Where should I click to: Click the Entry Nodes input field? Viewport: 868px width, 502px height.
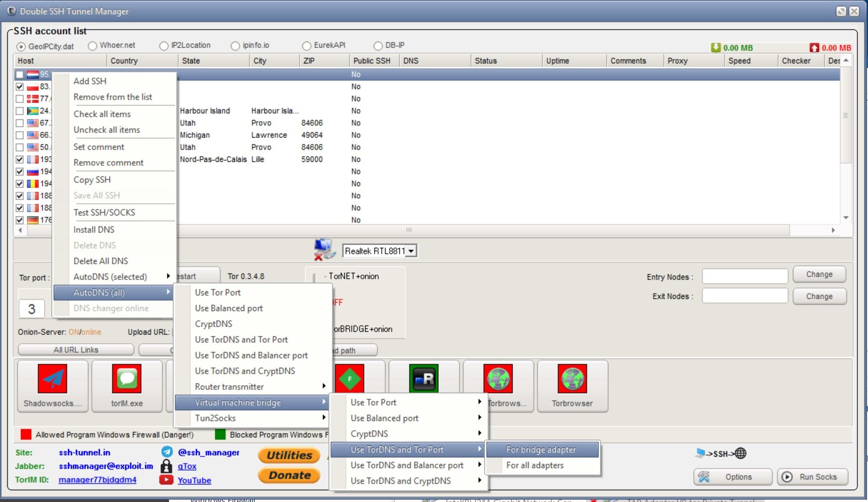(x=745, y=276)
